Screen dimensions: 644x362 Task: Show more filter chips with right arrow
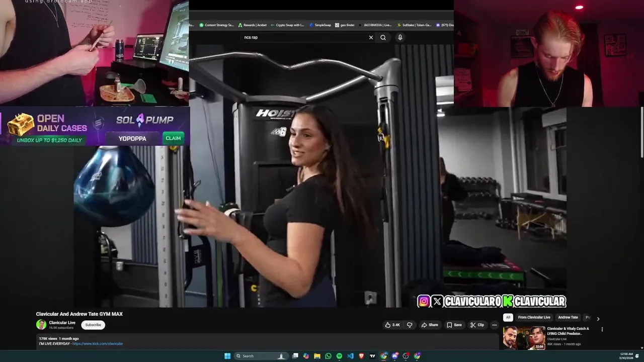coord(598,318)
